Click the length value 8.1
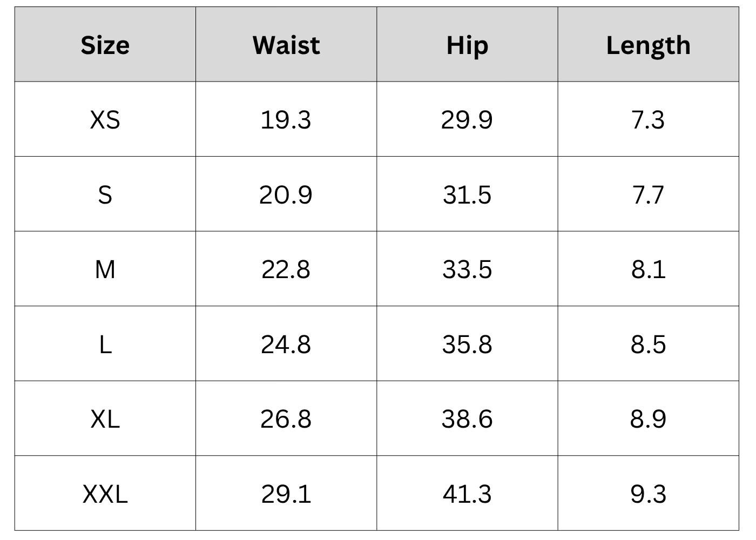The image size is (756, 540). coord(648,269)
